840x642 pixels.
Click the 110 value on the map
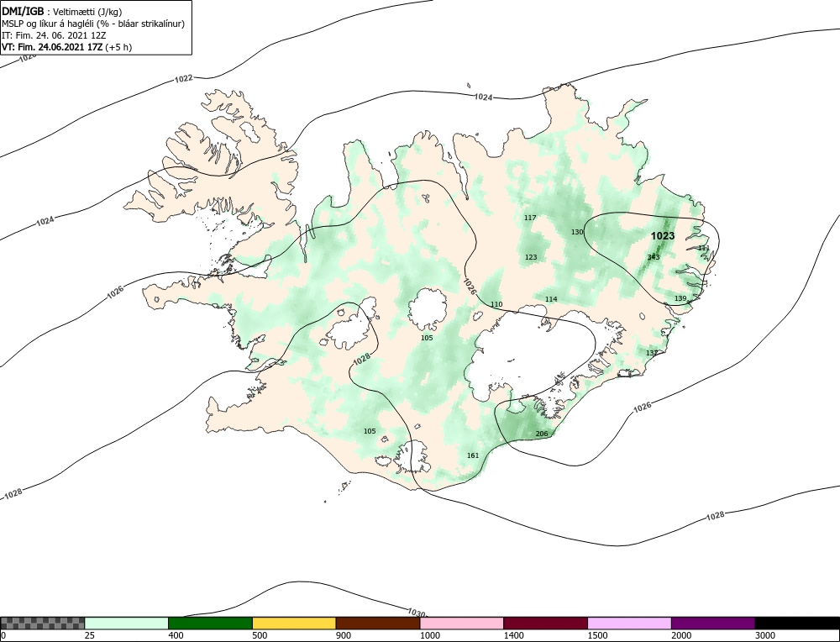(x=496, y=304)
